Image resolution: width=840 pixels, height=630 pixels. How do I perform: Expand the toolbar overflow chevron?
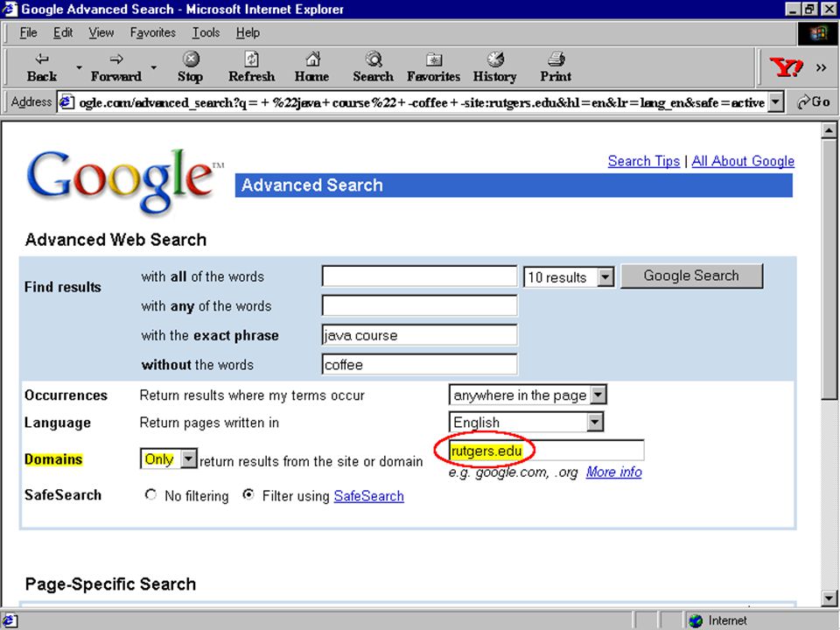point(822,67)
